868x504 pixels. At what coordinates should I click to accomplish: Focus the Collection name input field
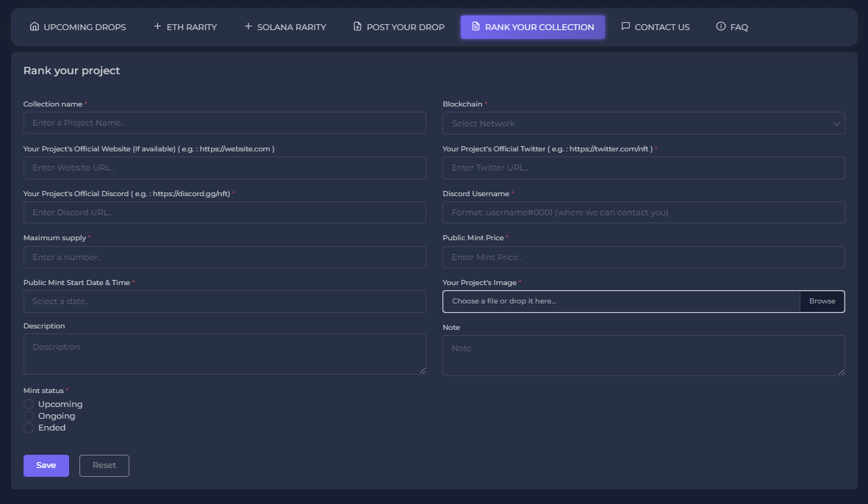click(x=224, y=123)
